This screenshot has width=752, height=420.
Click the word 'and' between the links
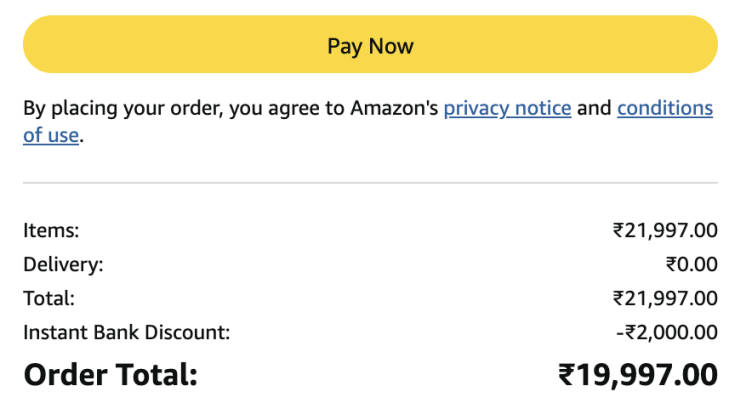(x=594, y=108)
